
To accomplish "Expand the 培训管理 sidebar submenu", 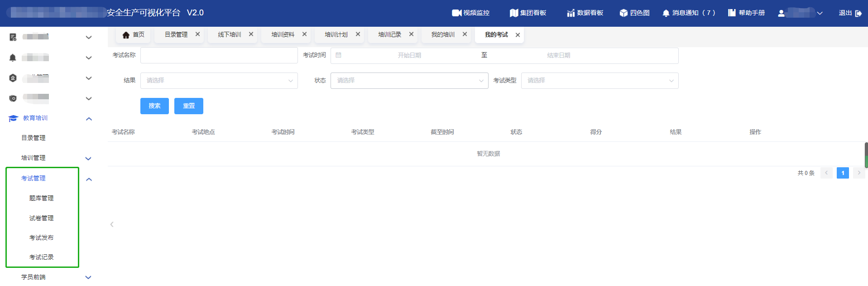I will tap(88, 158).
